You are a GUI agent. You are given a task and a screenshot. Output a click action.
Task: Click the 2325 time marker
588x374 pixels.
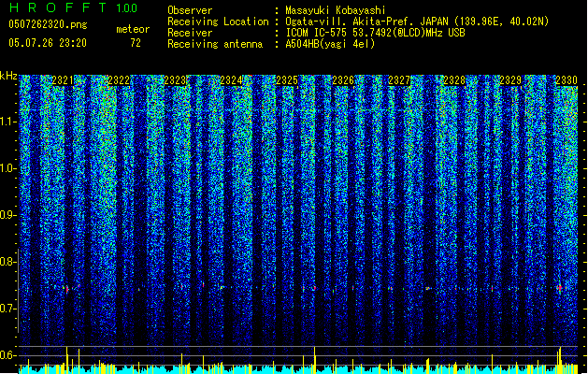[x=287, y=80]
